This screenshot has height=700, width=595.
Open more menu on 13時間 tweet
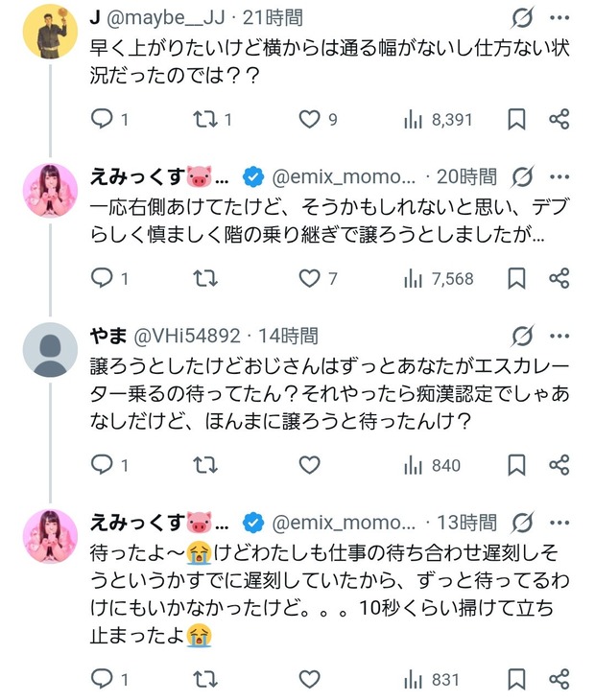pos(559,523)
